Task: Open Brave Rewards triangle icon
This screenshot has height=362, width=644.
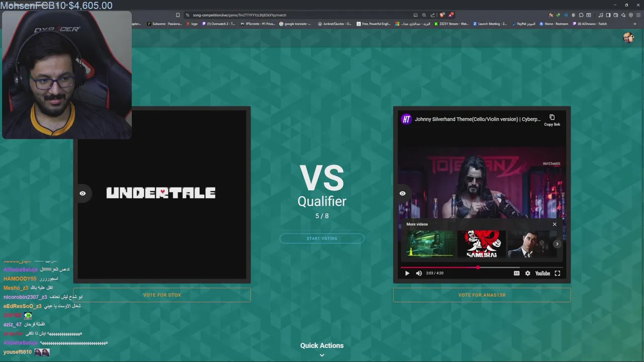Action: pos(451,15)
